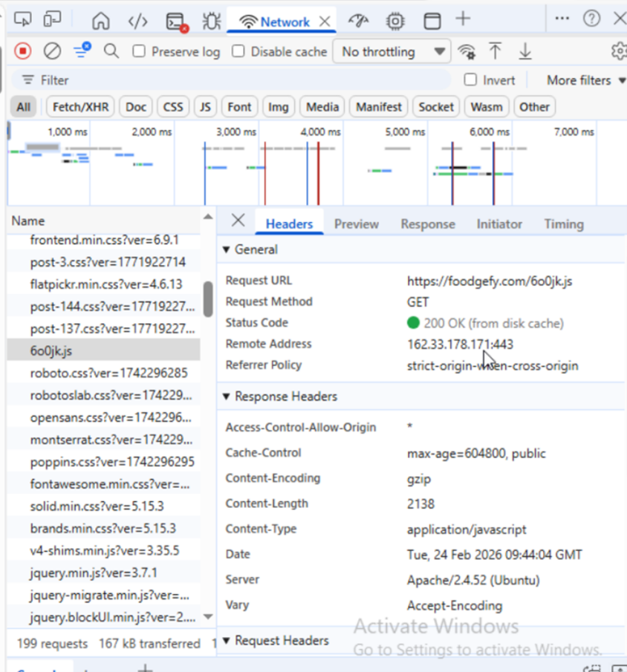Open the No throttling dropdown
The height and width of the screenshot is (672, 627).
tap(392, 51)
